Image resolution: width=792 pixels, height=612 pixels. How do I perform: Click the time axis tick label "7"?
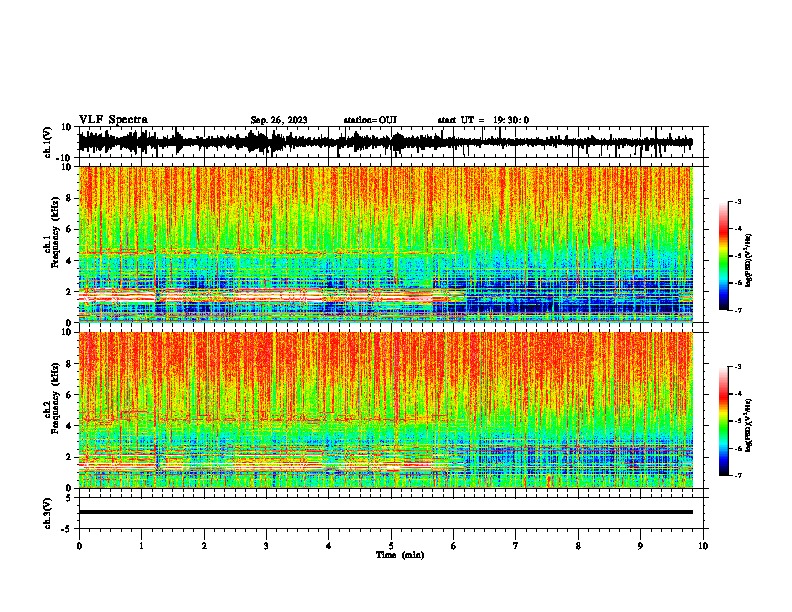coord(516,546)
